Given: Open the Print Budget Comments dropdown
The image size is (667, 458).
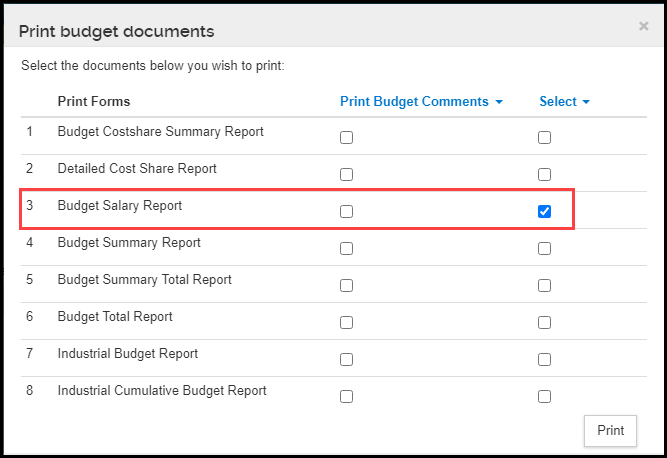Looking at the screenshot, I should click(x=421, y=102).
